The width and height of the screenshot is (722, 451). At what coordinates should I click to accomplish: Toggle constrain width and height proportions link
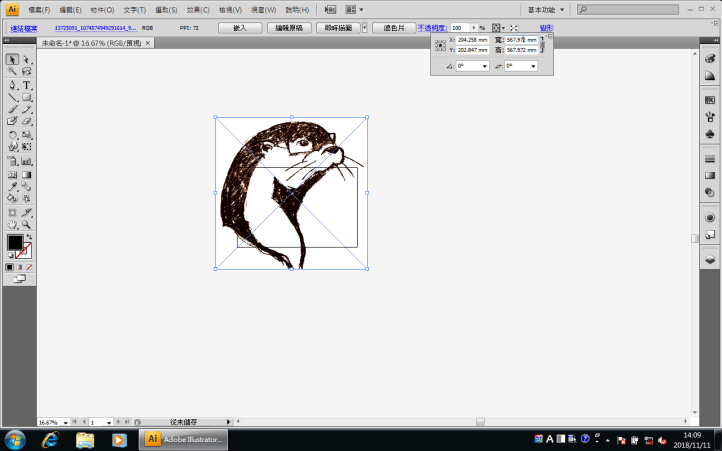pos(543,45)
